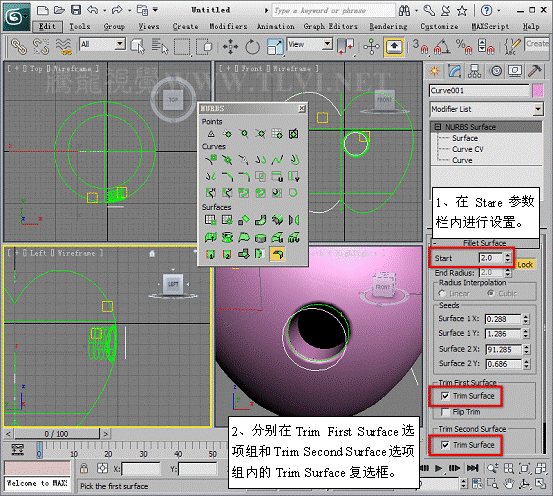Select the Select and Move tool
553x496 pixels.
[230, 47]
